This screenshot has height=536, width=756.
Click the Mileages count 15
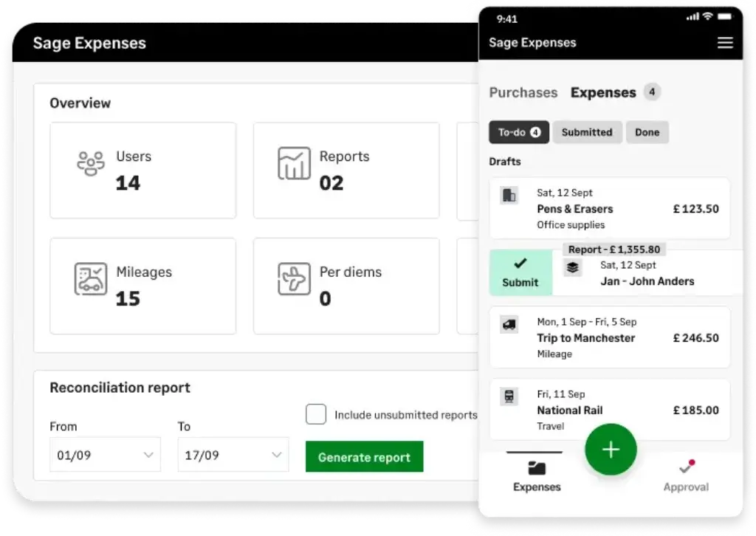[128, 299]
